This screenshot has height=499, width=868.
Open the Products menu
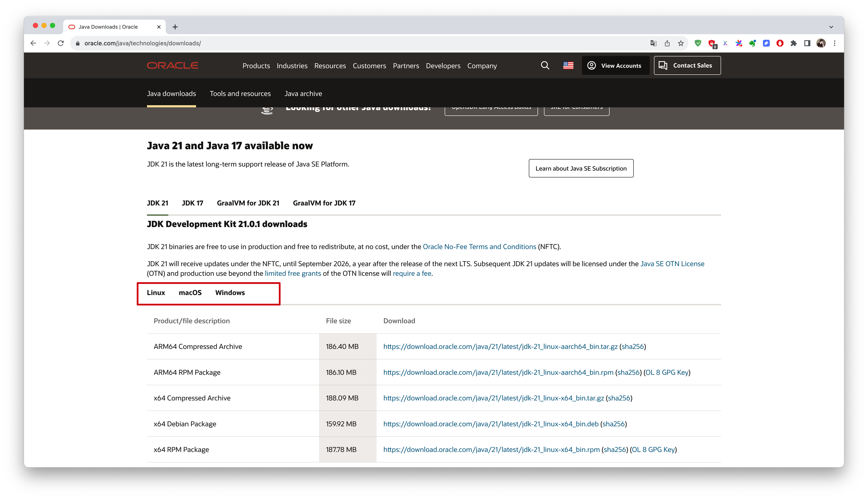pyautogui.click(x=256, y=66)
